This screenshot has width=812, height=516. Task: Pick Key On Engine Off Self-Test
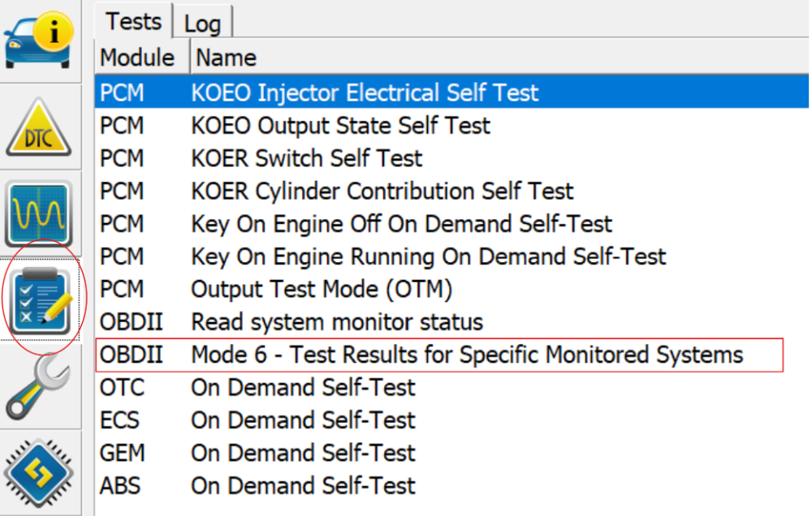[451, 224]
